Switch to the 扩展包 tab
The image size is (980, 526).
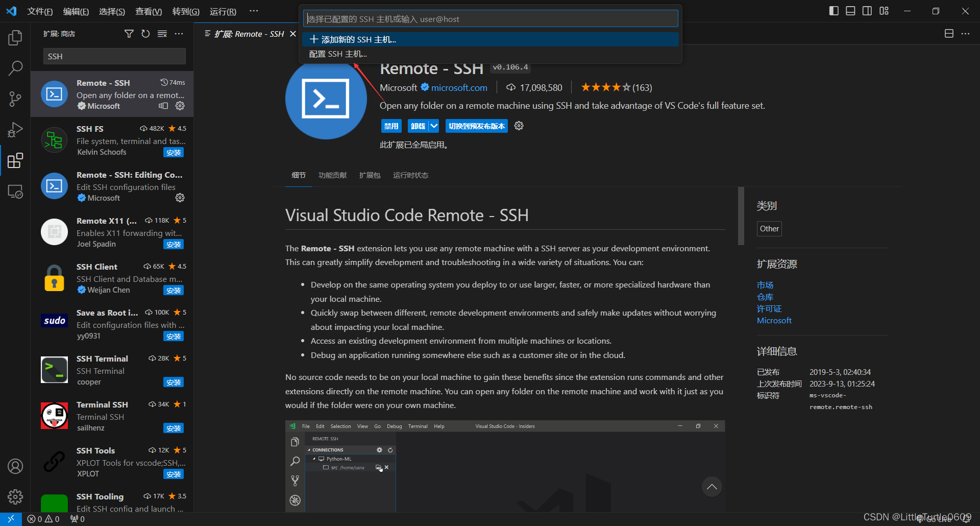[x=370, y=175]
